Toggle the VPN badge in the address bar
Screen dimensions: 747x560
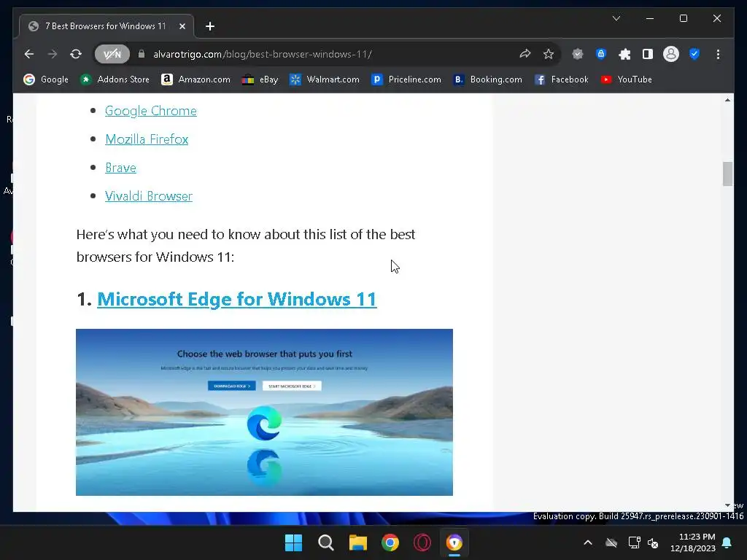click(x=112, y=54)
